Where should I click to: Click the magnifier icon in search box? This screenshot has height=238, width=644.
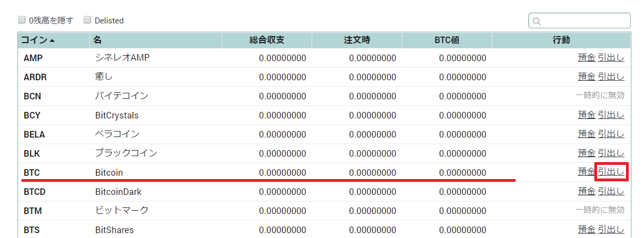point(536,21)
